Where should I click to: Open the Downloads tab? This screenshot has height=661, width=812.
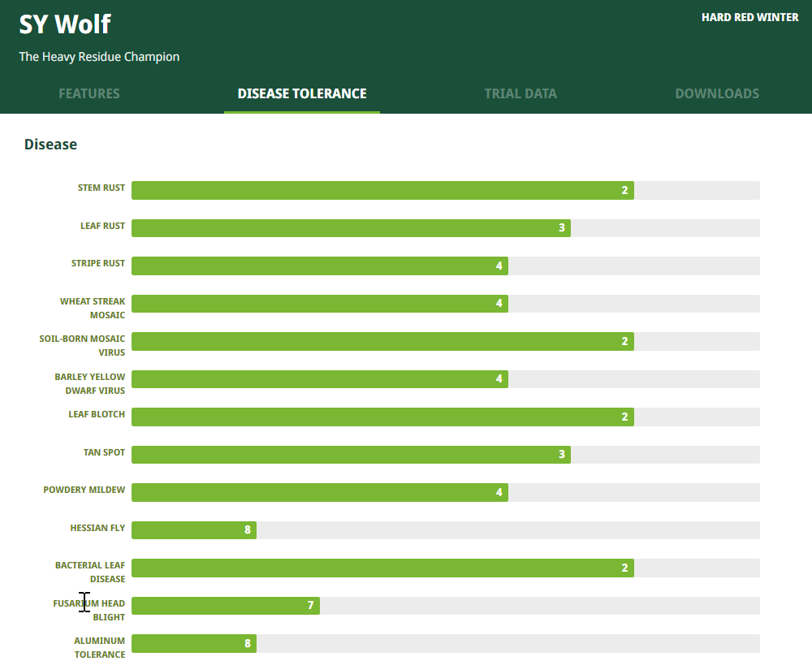click(717, 93)
